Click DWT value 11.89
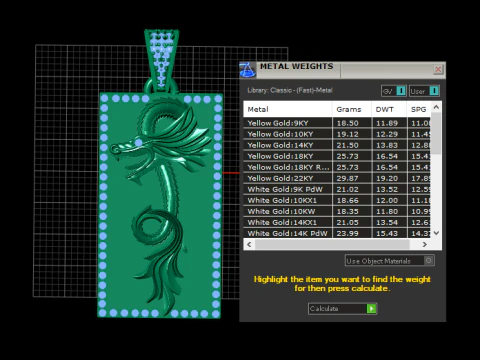 click(387, 123)
